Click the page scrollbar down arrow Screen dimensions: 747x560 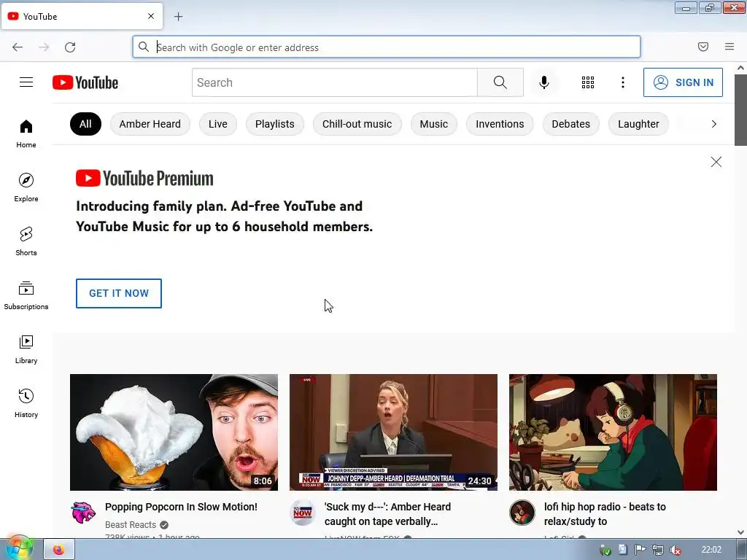tap(741, 532)
